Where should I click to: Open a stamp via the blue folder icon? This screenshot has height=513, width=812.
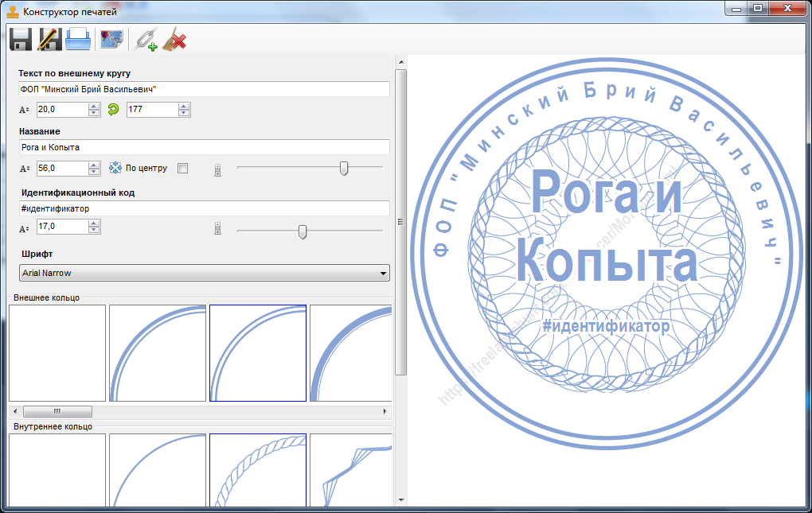coord(78,40)
